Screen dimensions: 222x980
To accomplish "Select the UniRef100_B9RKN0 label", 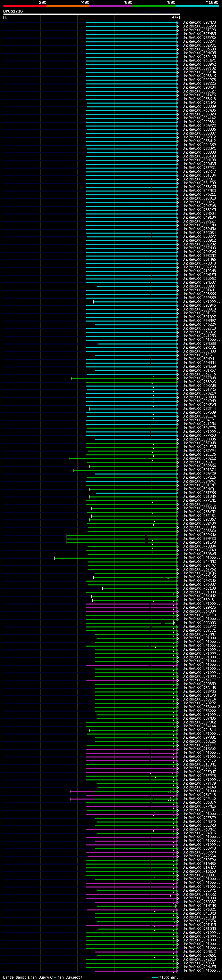I will coord(199,535).
